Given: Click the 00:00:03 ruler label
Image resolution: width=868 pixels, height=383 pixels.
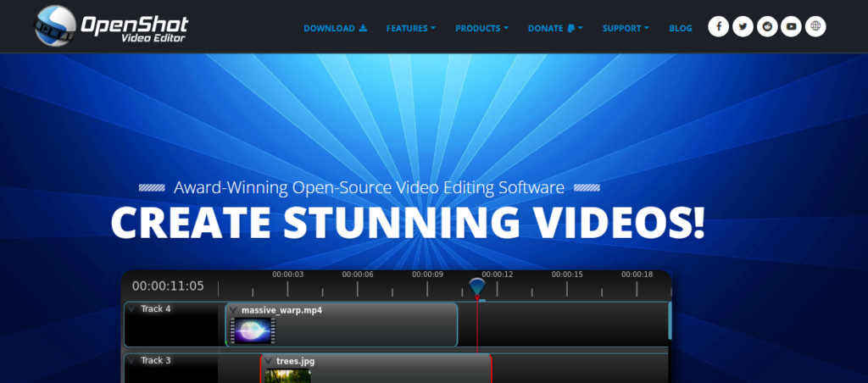Looking at the screenshot, I should (288, 275).
